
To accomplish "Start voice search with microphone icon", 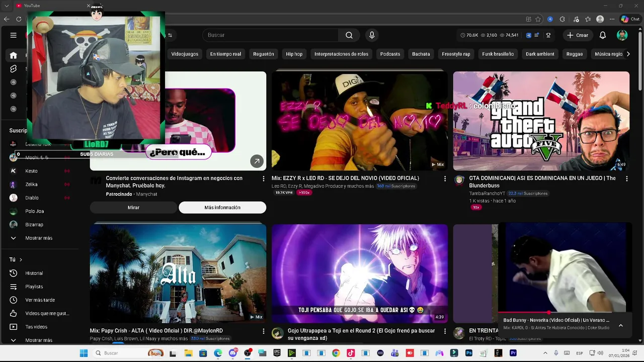I will point(372,35).
